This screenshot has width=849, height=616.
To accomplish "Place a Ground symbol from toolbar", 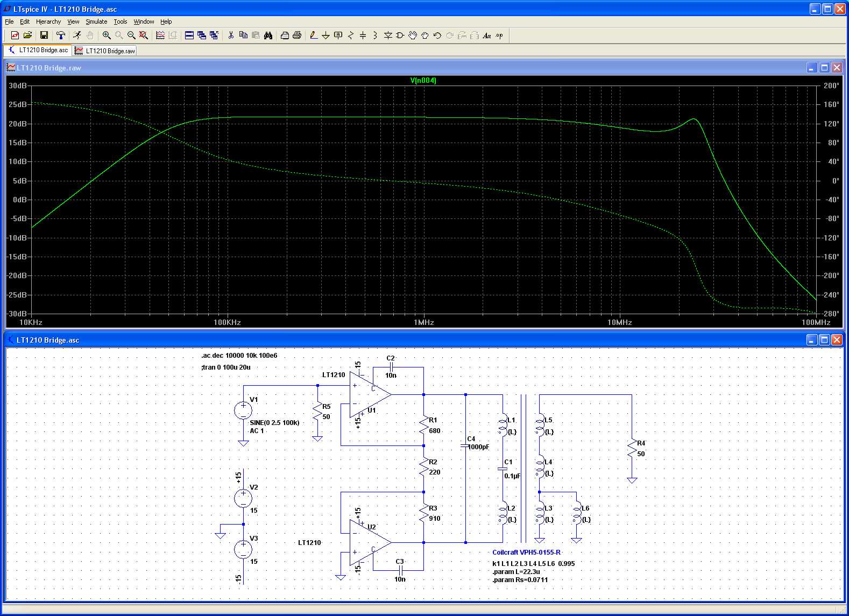I will click(x=326, y=36).
